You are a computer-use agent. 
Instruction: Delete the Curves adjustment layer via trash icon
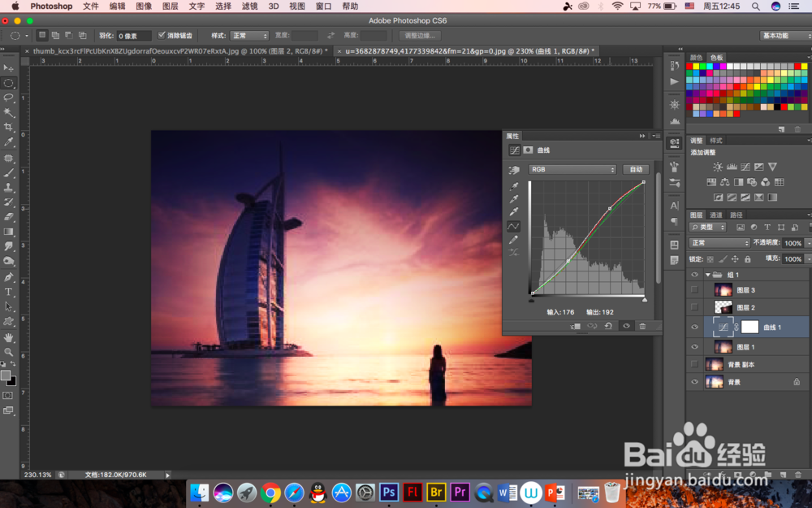tap(642, 326)
